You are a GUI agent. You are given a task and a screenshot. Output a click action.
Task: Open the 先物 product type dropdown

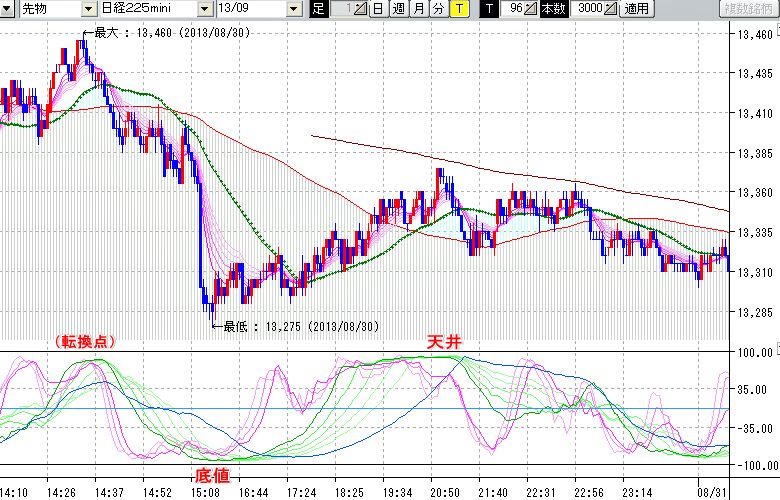89,9
